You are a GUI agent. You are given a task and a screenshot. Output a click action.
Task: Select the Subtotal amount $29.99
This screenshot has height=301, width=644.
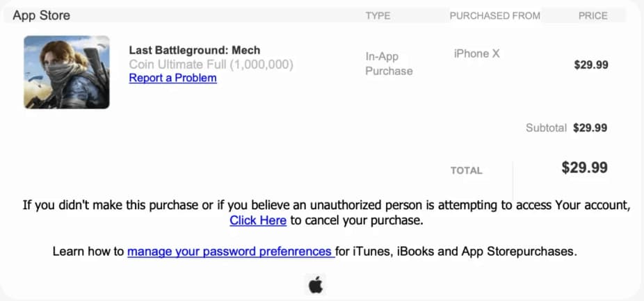click(590, 128)
